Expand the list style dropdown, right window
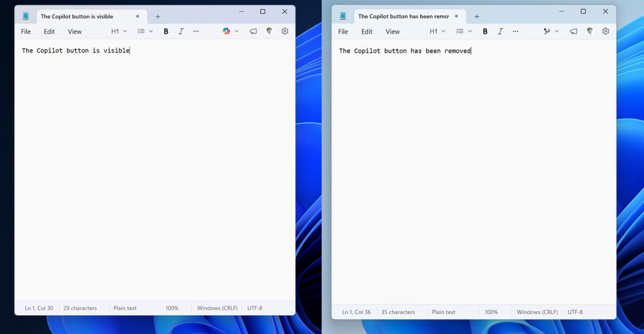This screenshot has width=644, height=334. click(x=470, y=31)
